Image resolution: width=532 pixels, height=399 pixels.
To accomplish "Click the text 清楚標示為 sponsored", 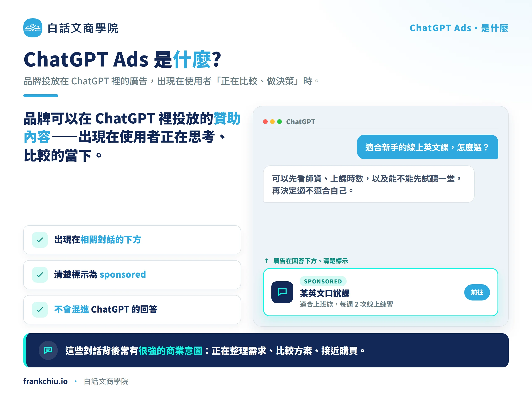I will coord(100,275).
